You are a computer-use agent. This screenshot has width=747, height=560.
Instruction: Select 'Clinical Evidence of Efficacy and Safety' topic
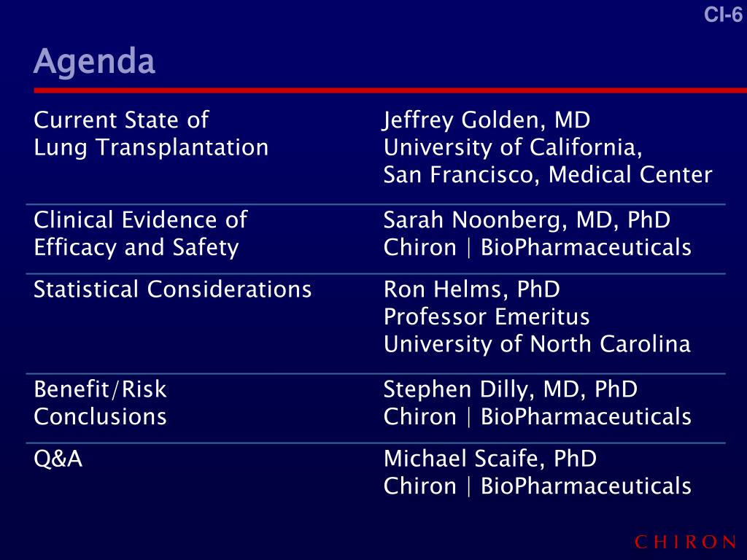141,234
